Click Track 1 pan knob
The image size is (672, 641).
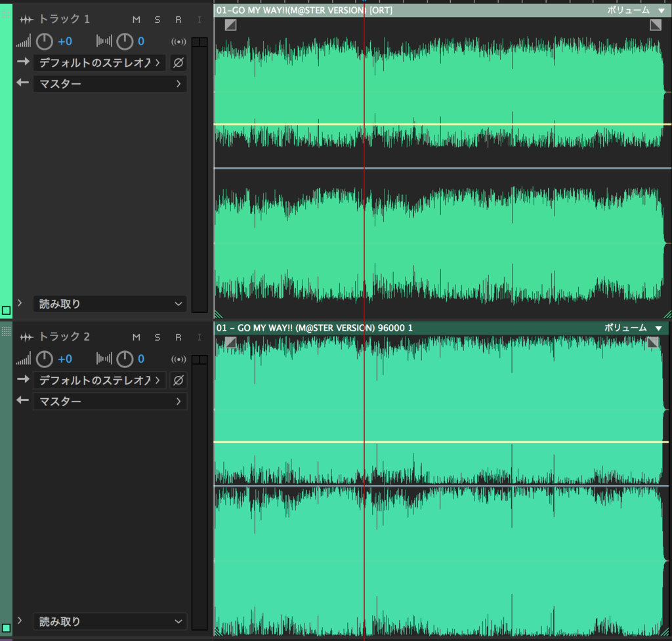(x=125, y=41)
